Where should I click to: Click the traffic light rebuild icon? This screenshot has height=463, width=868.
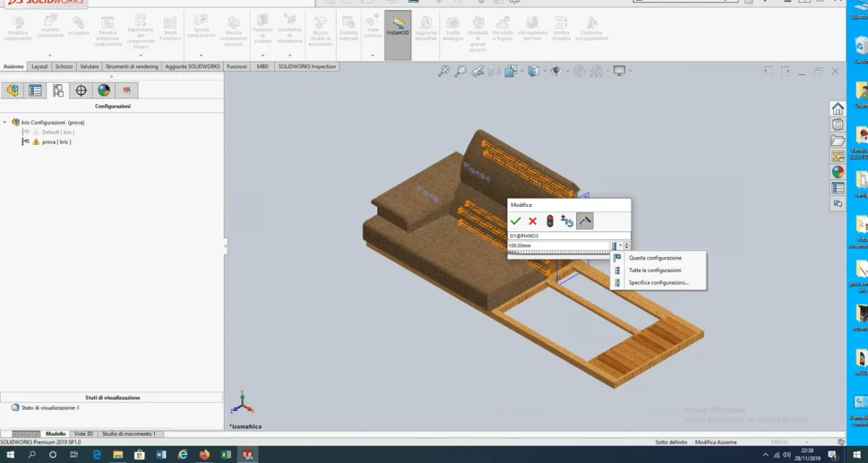(x=549, y=221)
